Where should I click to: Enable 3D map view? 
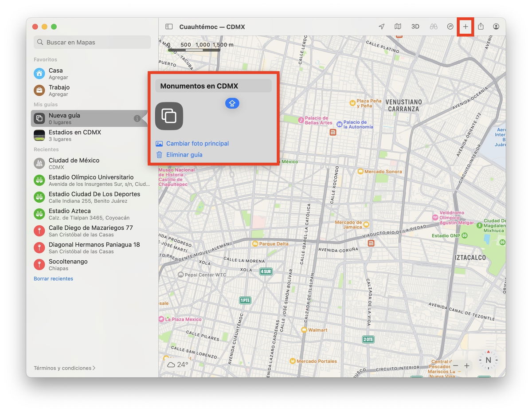(415, 27)
